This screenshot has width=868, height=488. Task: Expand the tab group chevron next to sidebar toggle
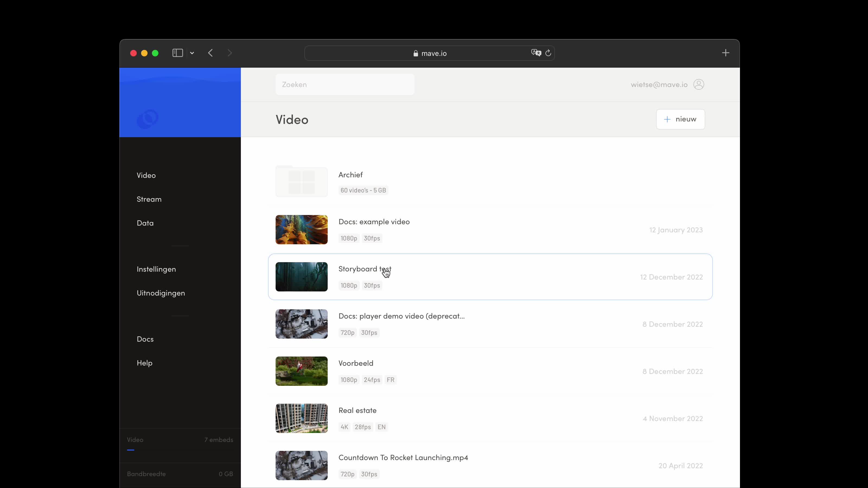tap(192, 53)
